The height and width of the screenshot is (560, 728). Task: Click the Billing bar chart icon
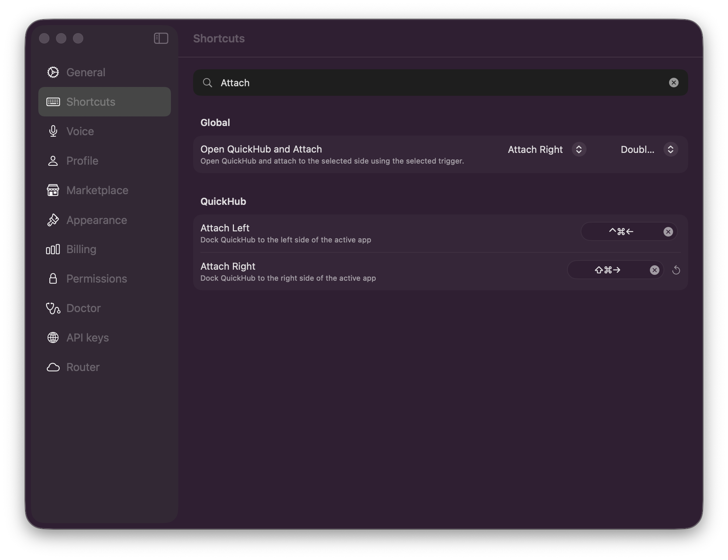[x=53, y=249]
